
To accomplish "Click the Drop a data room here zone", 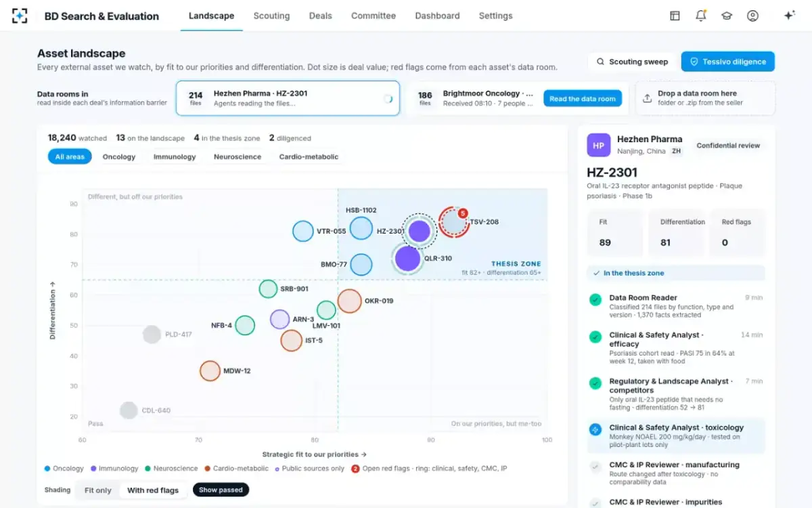I will (x=705, y=99).
